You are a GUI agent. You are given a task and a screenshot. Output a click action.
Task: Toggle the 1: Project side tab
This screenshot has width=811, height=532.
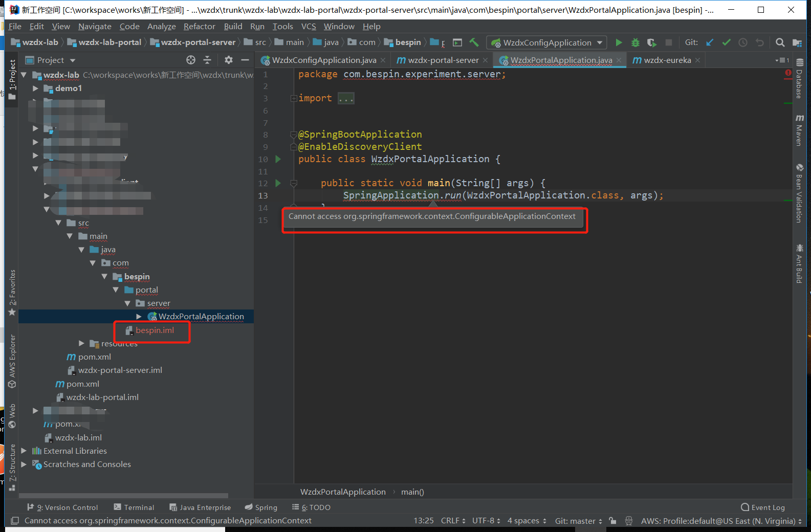pyautogui.click(x=12, y=79)
